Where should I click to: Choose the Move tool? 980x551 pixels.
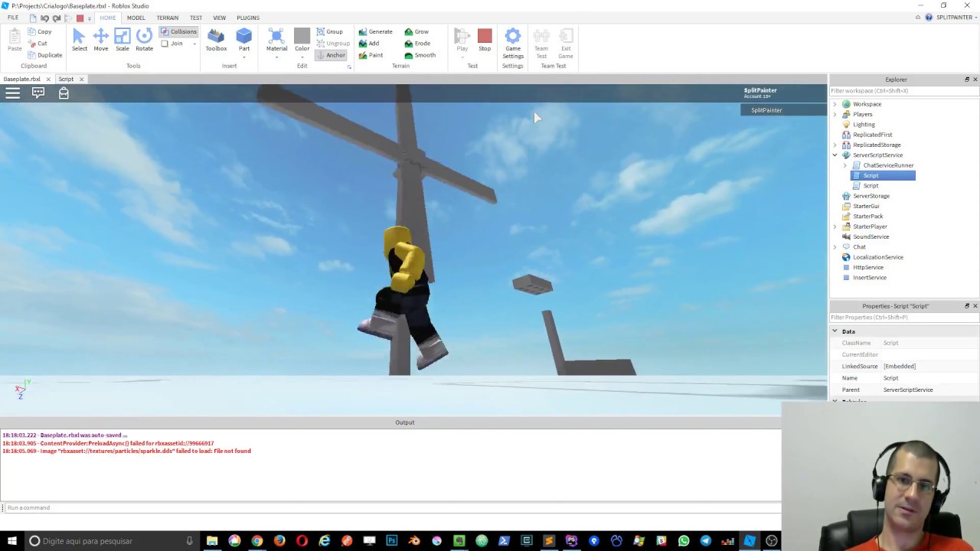click(x=100, y=40)
